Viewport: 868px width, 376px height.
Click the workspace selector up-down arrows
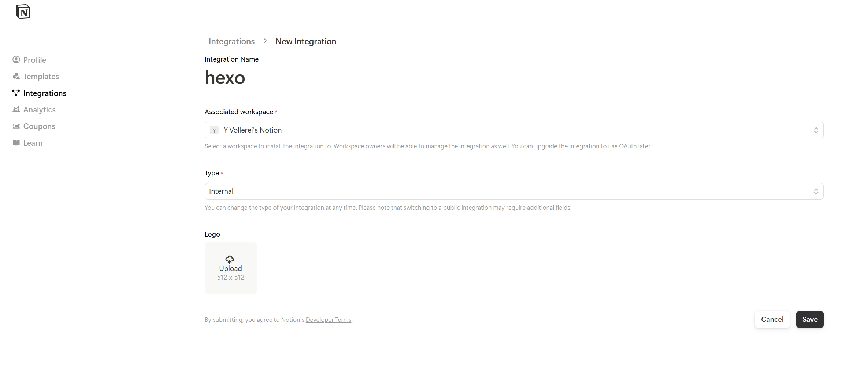tap(816, 130)
